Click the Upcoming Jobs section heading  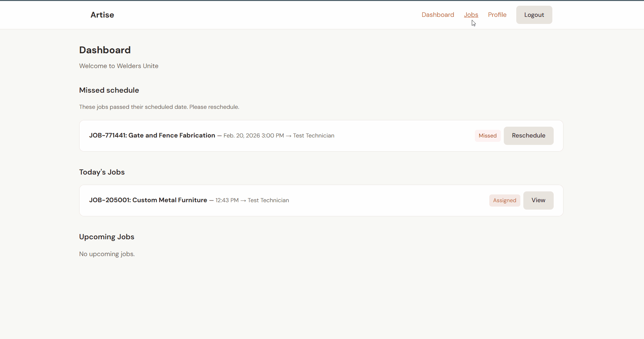pos(106,237)
